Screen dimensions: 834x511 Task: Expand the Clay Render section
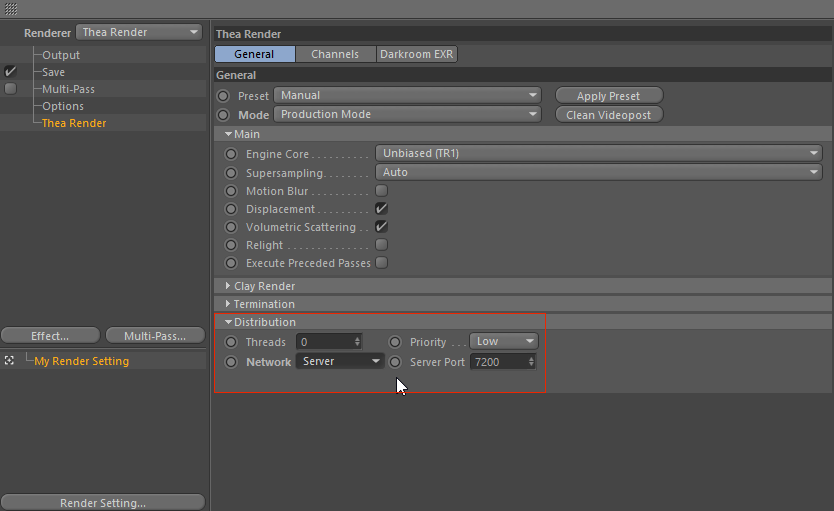[x=264, y=286]
